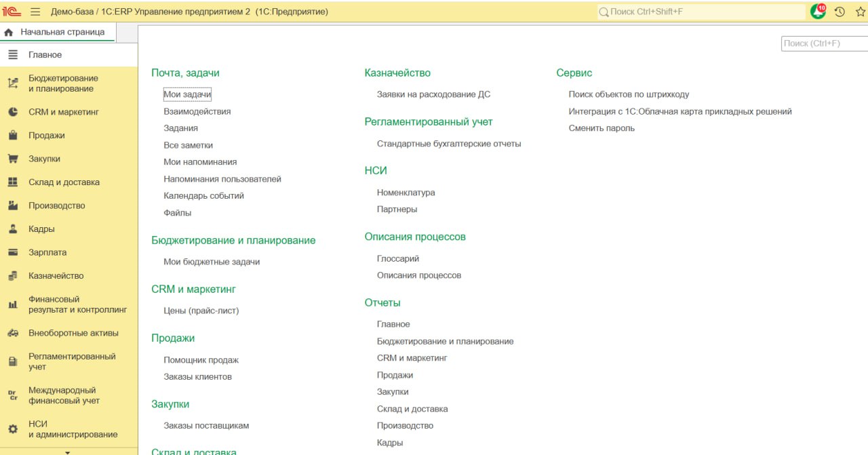
Task: Click the Production factory icon
Action: click(12, 205)
